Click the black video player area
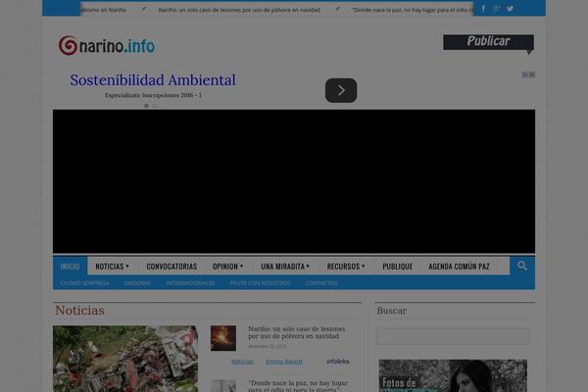Screen dimensions: 588x392 tap(294, 181)
